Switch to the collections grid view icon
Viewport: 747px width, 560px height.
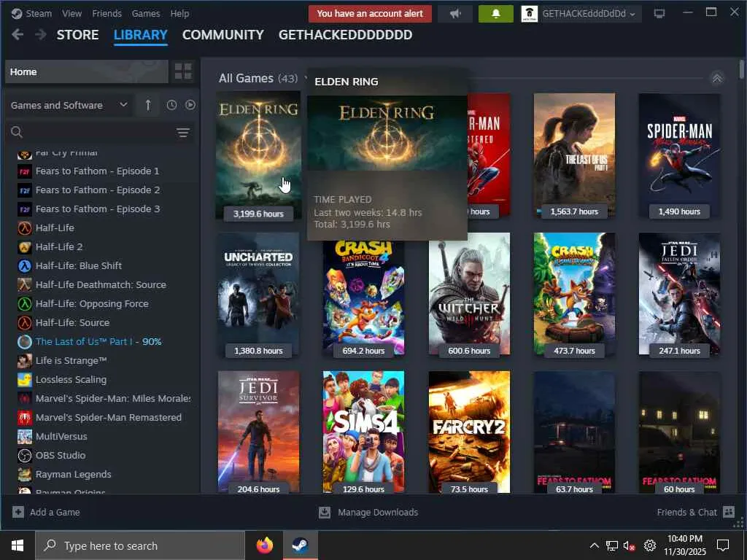[x=183, y=71]
